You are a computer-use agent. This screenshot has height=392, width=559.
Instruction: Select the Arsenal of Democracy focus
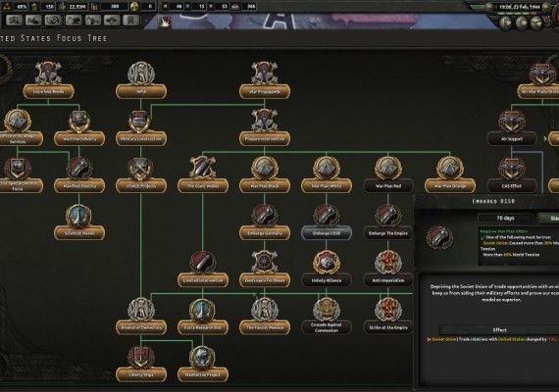[141, 327]
